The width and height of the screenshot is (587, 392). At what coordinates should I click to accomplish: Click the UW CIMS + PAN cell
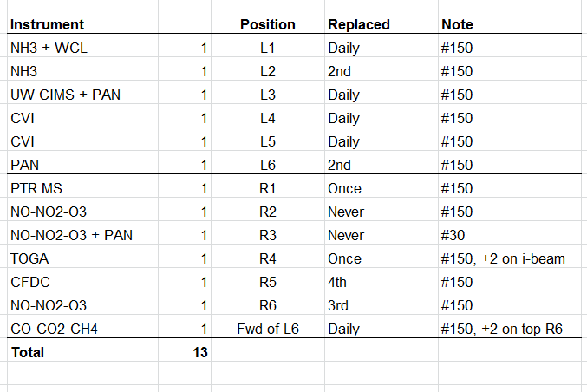click(64, 95)
